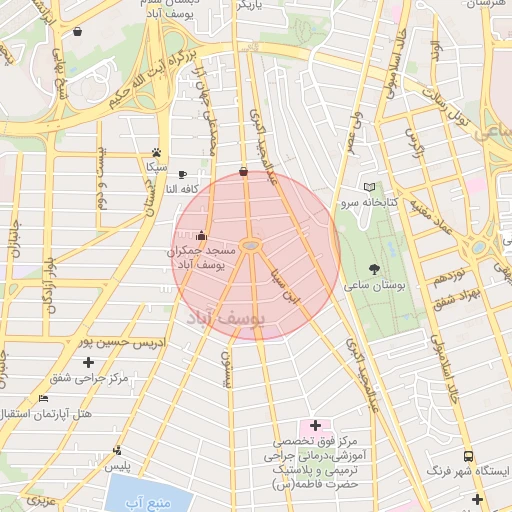Click the mosque icon for مسجد جمکران
This screenshot has width=512, height=512.
tap(201, 235)
